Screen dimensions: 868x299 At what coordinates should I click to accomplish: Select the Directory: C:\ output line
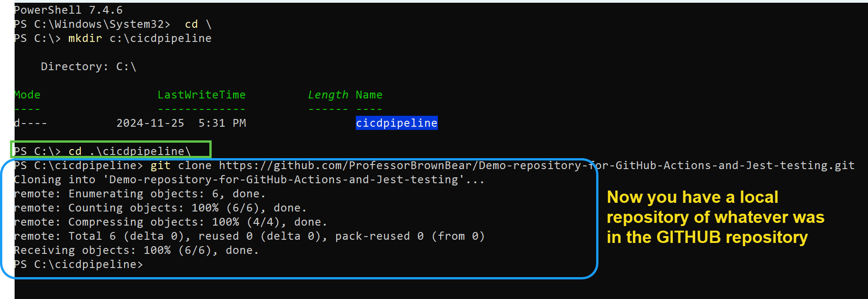pos(88,67)
